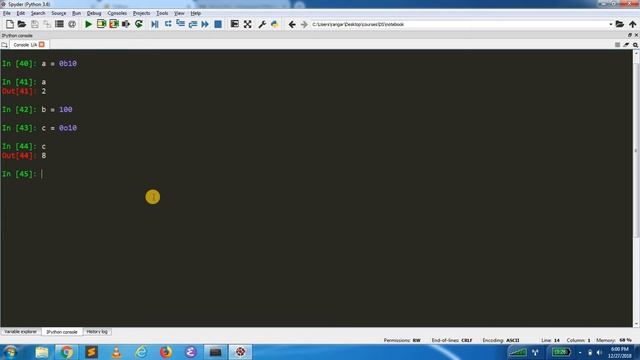Open the Run menu

pyautogui.click(x=76, y=13)
